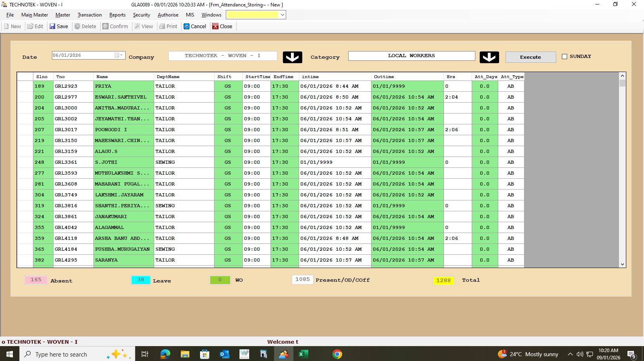644x361 pixels.
Task: Click the Delete toolbar icon
Action: [x=77, y=27]
